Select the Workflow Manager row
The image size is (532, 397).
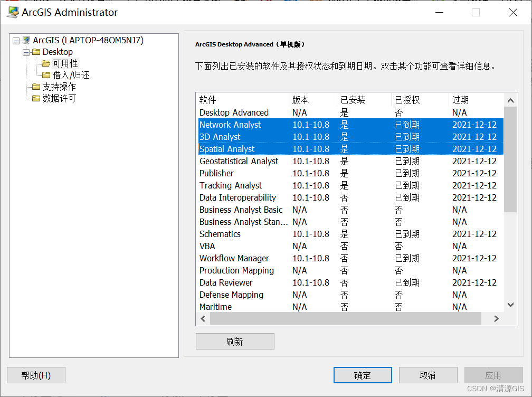[350, 258]
